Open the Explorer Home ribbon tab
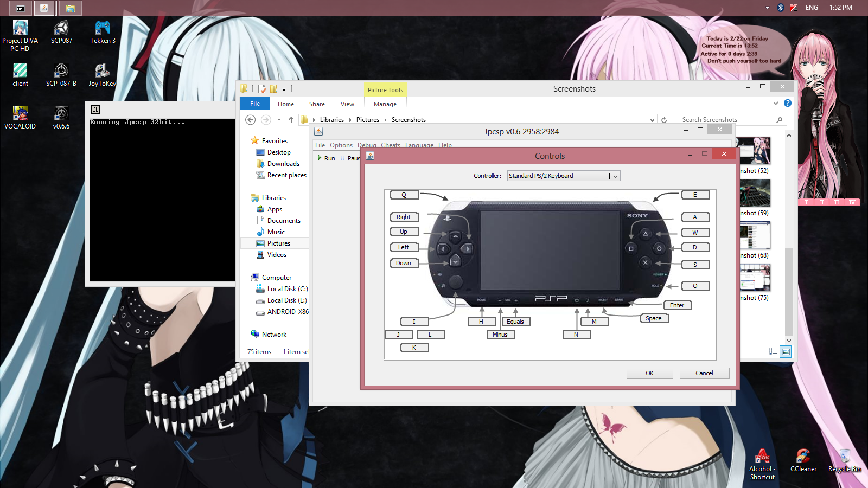The image size is (868, 488). click(x=286, y=104)
